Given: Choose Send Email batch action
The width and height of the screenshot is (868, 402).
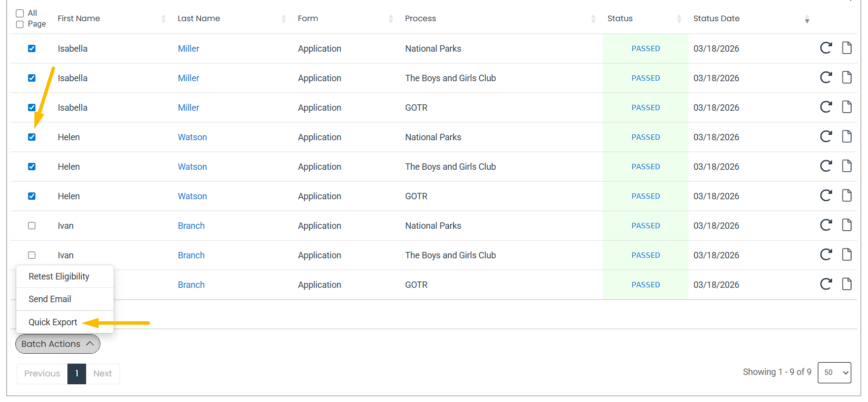Looking at the screenshot, I should point(65,299).
